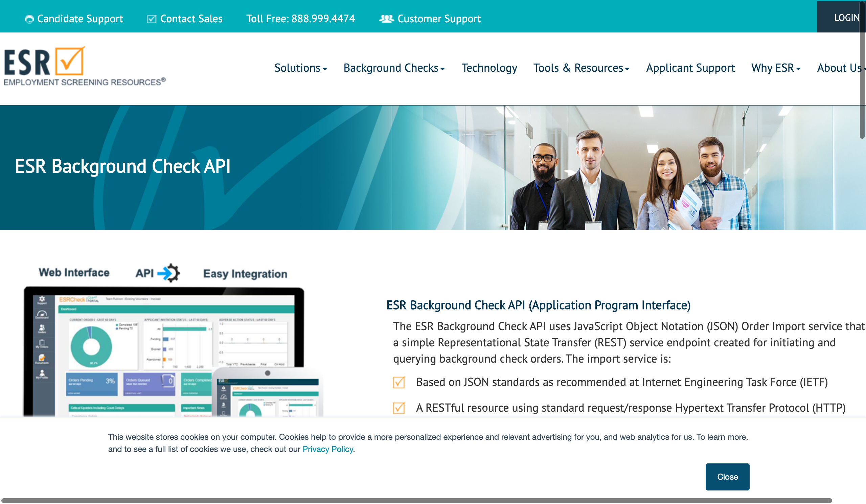Click the horizontal scrollbar at bottom
The width and height of the screenshot is (866, 504).
pyautogui.click(x=416, y=501)
